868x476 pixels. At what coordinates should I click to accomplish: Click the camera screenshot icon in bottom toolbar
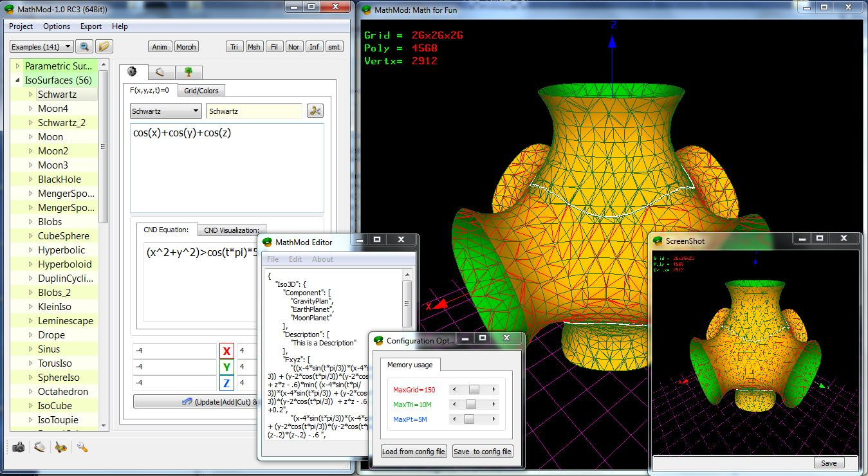[x=19, y=447]
